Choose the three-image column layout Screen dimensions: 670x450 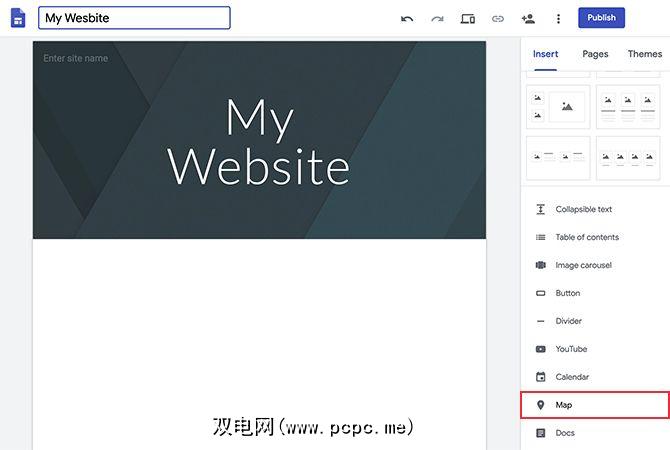click(628, 107)
